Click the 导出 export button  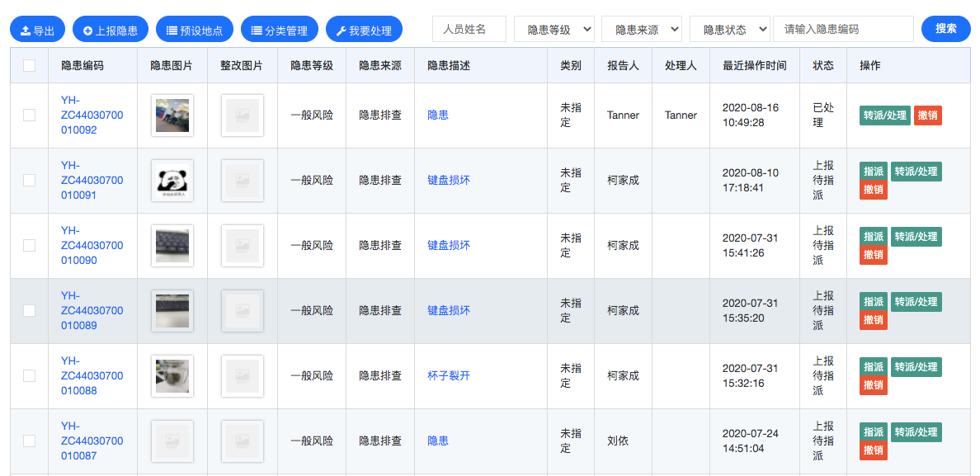click(37, 31)
